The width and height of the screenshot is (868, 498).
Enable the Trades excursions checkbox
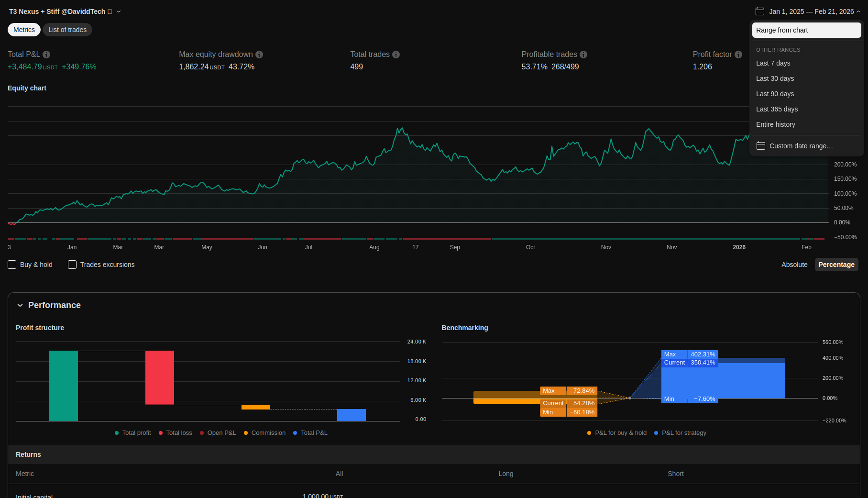[x=72, y=265]
